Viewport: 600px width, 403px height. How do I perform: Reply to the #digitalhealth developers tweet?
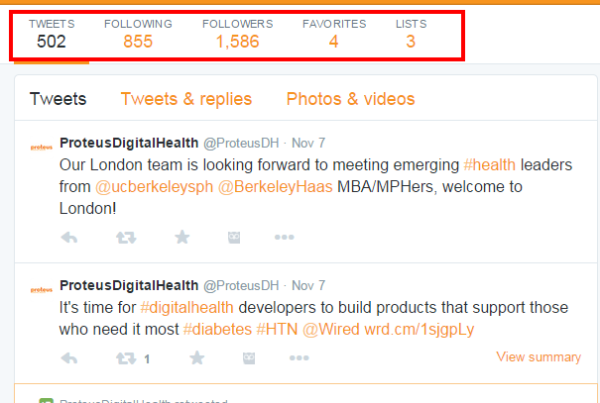(69, 359)
